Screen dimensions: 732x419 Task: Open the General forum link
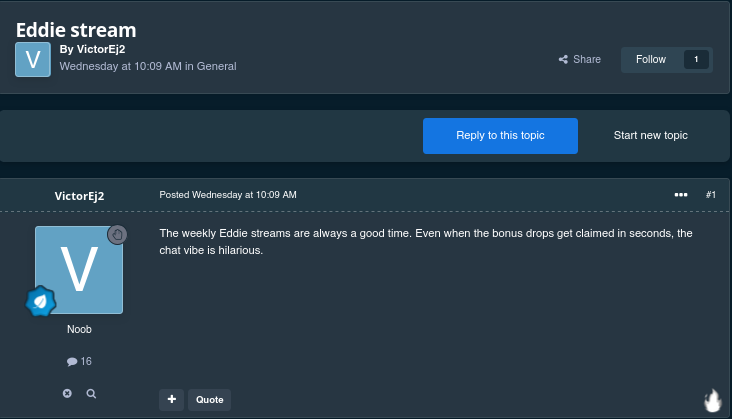[216, 66]
